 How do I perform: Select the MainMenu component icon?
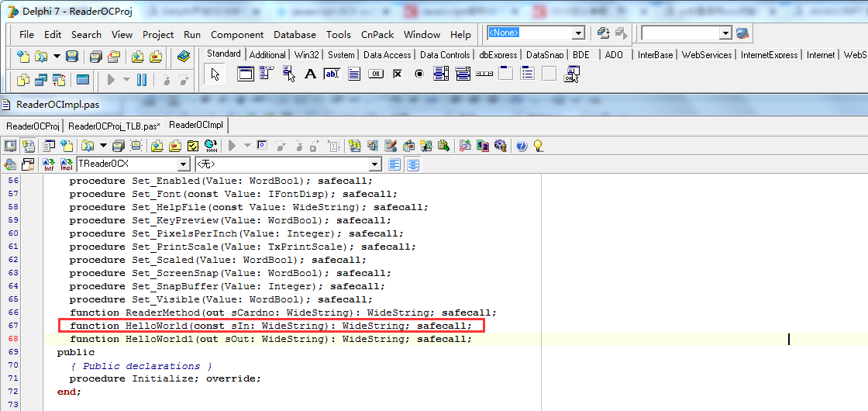pos(267,73)
